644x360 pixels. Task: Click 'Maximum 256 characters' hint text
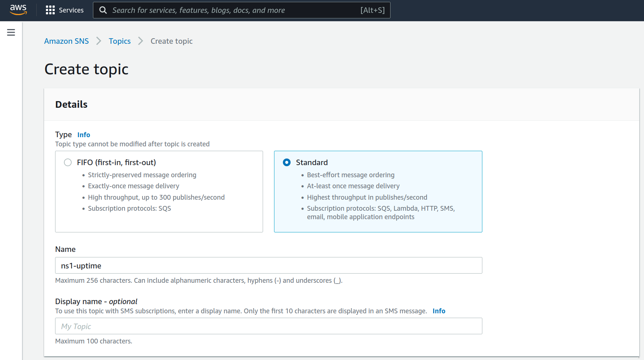point(199,281)
